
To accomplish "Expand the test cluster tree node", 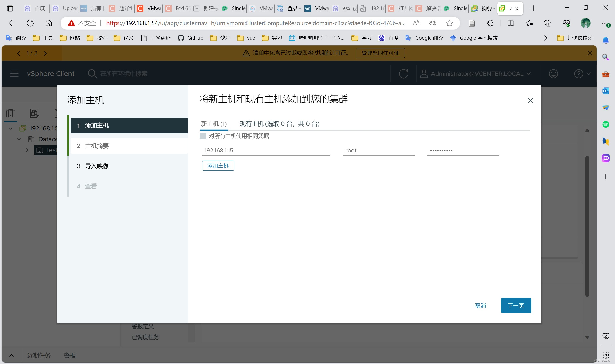I will pos(27,150).
